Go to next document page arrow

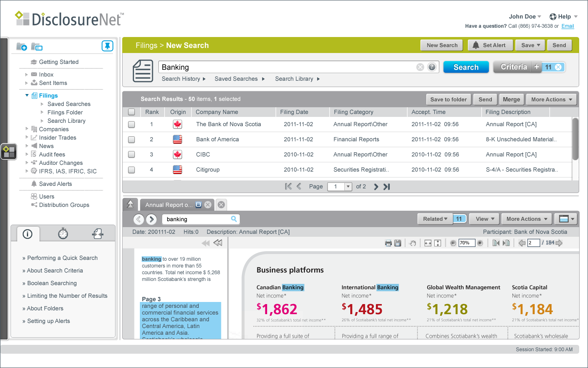pyautogui.click(x=559, y=243)
